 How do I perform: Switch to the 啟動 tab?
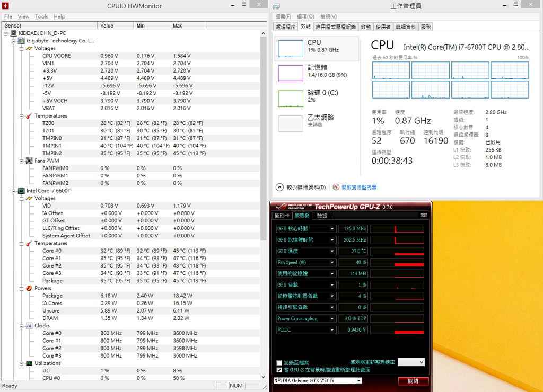tap(366, 27)
